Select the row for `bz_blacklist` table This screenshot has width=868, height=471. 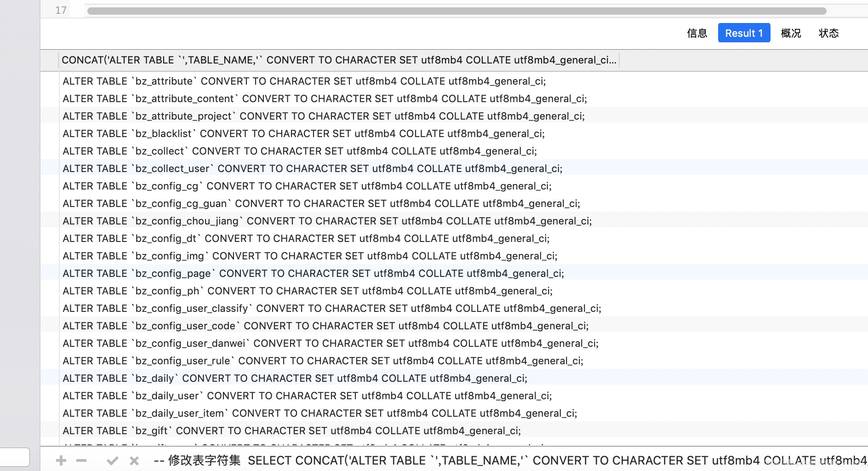[x=454, y=134]
